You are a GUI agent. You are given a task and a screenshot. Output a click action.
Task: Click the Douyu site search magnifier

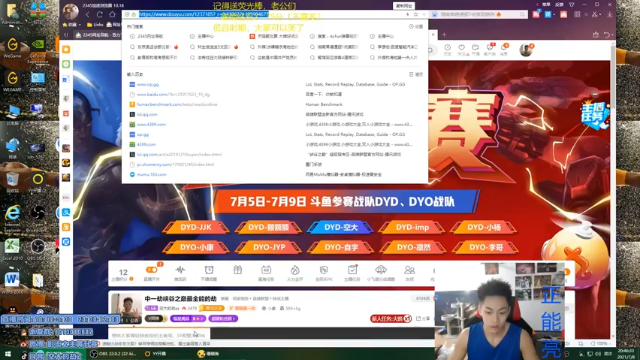(x=430, y=50)
